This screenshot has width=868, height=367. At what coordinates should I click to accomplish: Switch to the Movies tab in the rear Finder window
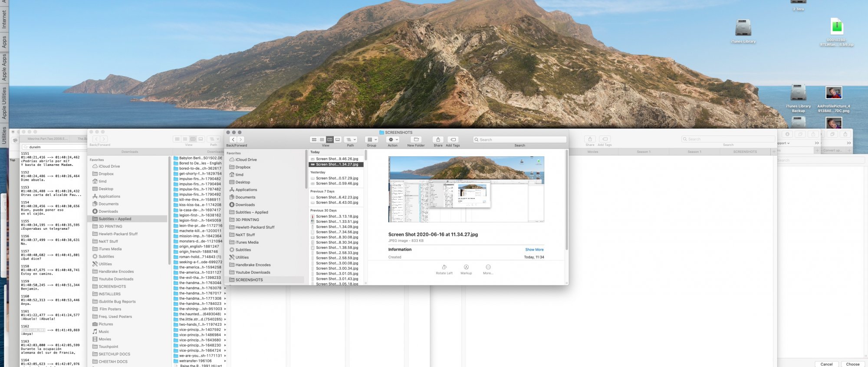click(593, 152)
